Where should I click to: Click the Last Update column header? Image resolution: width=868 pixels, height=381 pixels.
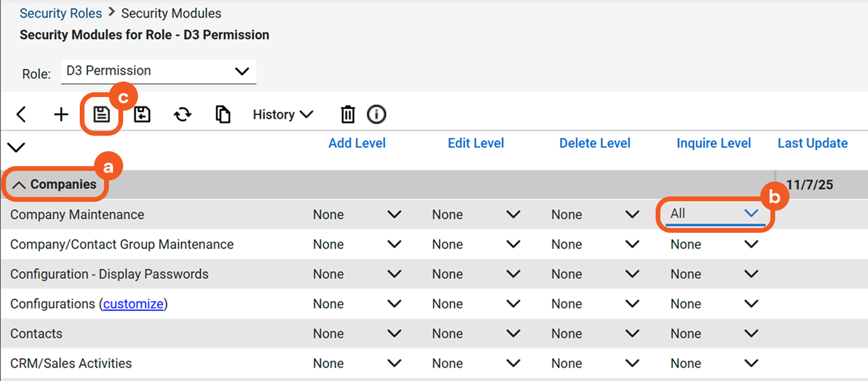click(x=812, y=143)
